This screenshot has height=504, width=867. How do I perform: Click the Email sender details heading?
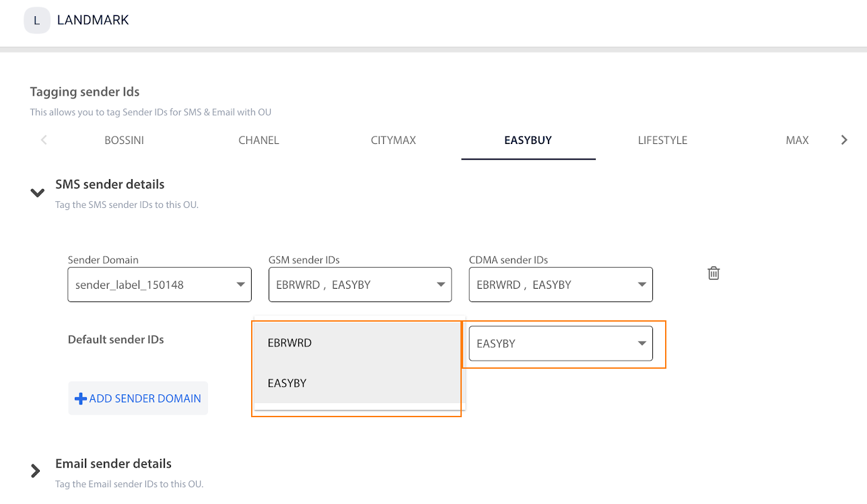[x=113, y=464]
